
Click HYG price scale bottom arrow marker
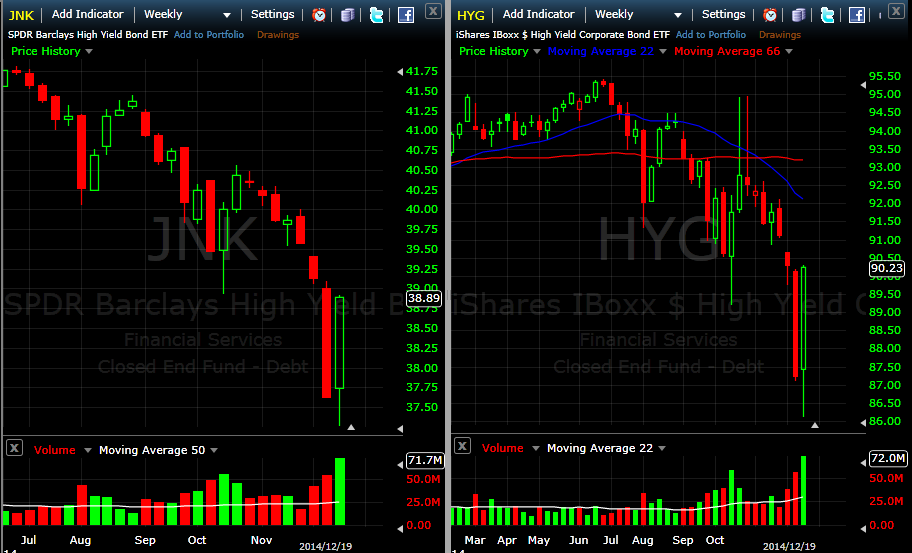[863, 422]
